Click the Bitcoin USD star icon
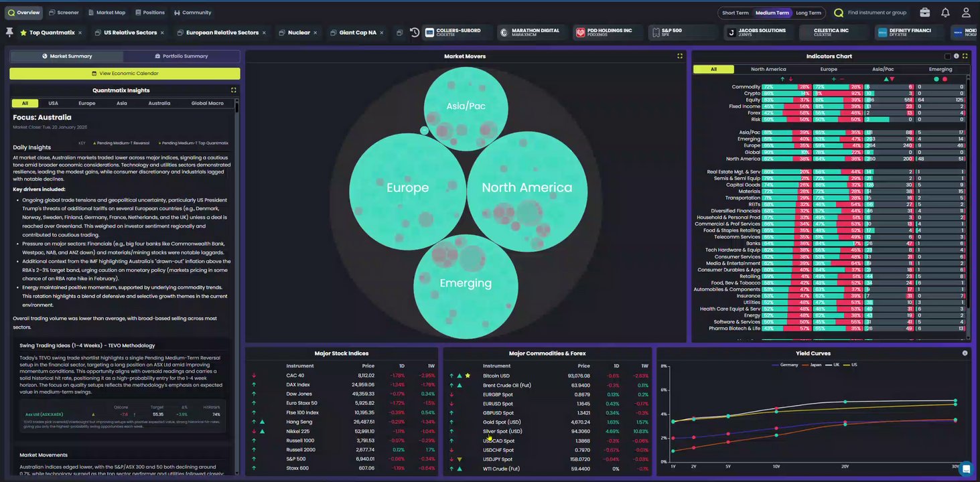 (x=468, y=376)
